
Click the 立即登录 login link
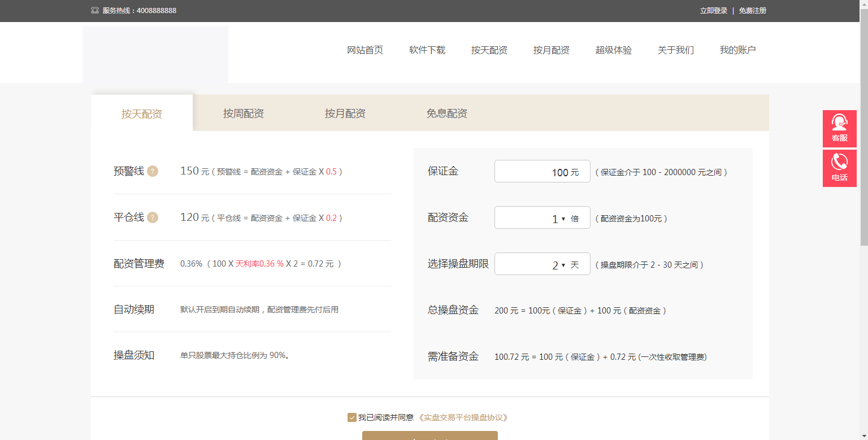tap(713, 10)
